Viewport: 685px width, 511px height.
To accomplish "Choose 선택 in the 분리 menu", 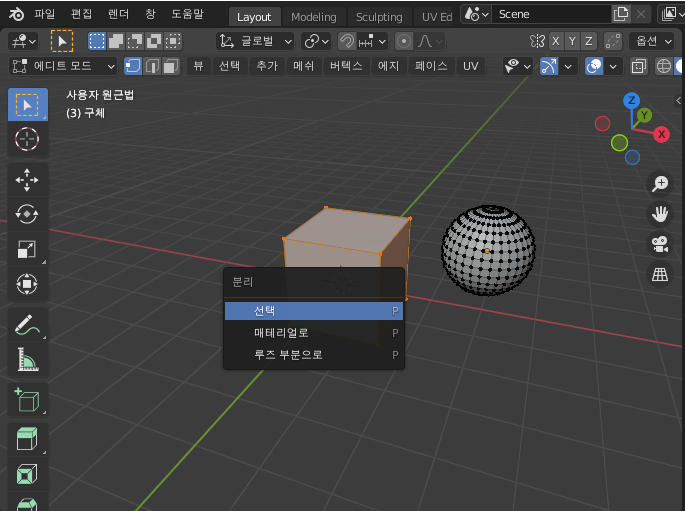I will click(x=314, y=311).
